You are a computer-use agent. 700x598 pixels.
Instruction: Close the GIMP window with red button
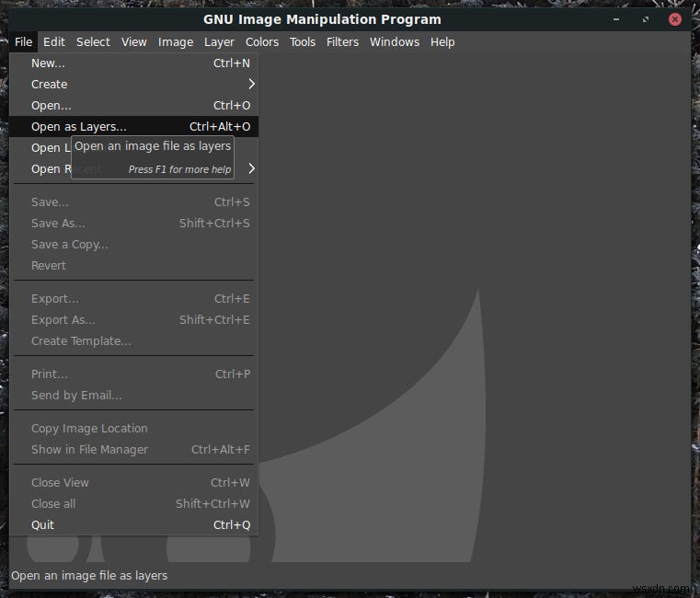click(674, 19)
